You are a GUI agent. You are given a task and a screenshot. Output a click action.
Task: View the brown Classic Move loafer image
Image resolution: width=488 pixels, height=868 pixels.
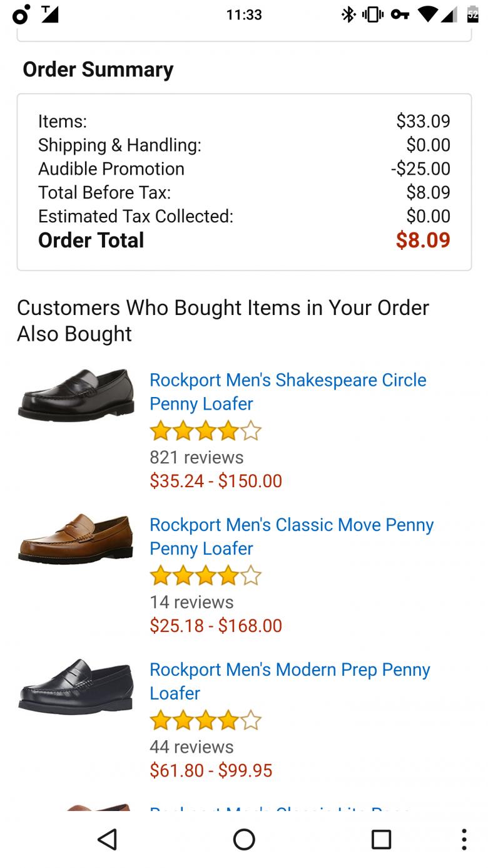[x=76, y=539]
